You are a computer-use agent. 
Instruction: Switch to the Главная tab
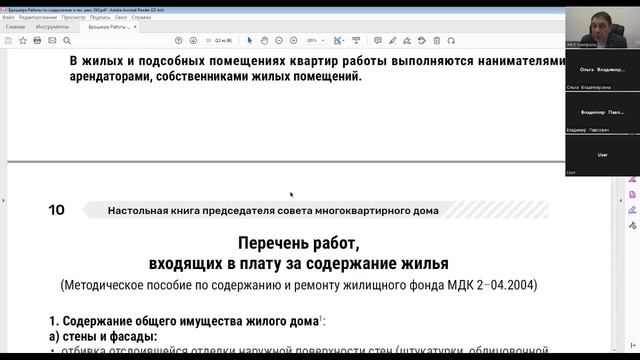coord(16,27)
